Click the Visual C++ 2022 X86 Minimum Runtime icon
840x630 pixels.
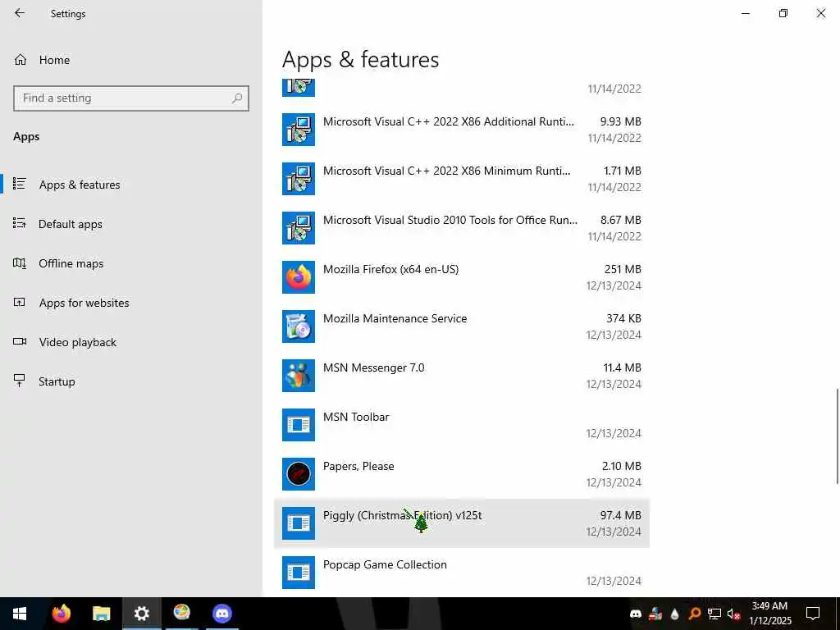299,179
